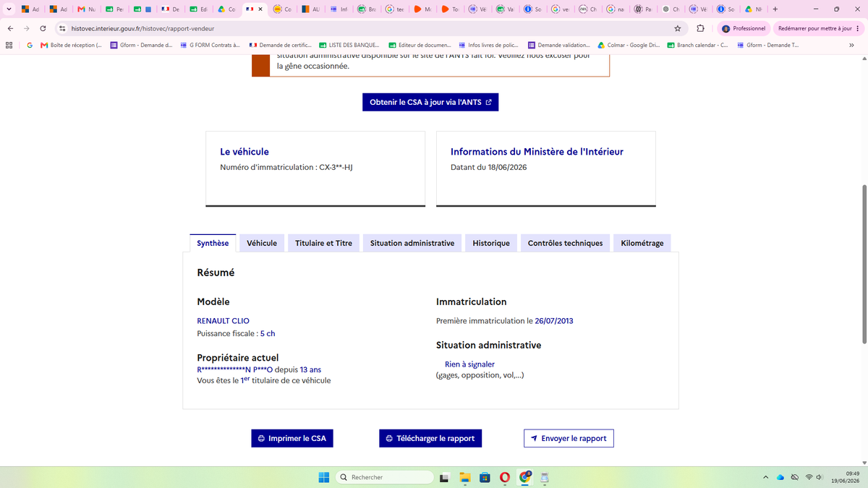The height and width of the screenshot is (488, 868).
Task: Switch to the 'Pe' browser tab
Action: pos(114,9)
